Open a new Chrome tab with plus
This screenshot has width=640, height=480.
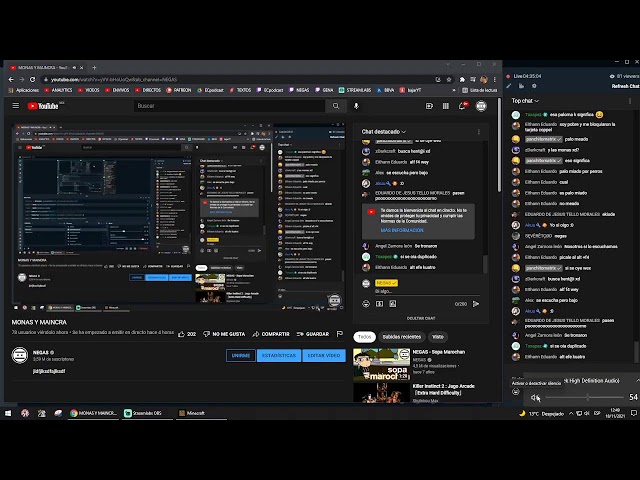(x=94, y=67)
